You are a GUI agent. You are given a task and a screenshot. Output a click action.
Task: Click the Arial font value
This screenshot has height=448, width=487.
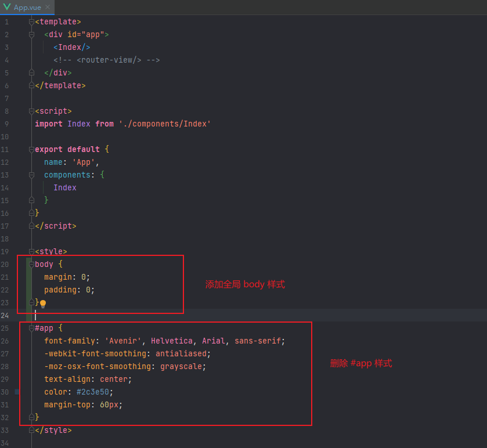(x=214, y=341)
